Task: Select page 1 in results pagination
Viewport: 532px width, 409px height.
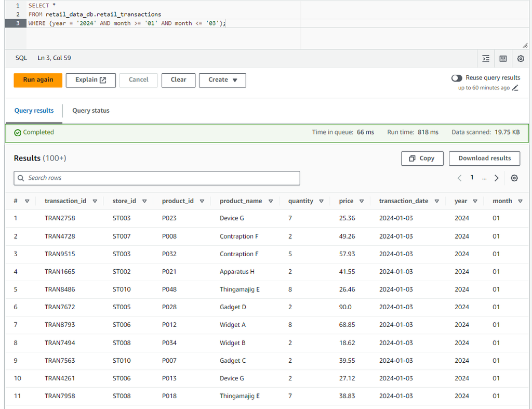Action: (472, 178)
